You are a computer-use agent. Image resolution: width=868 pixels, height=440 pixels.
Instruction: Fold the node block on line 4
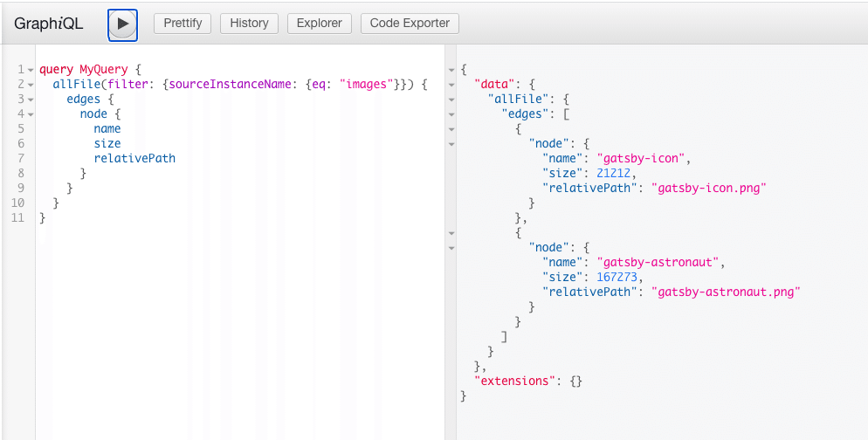[31, 113]
